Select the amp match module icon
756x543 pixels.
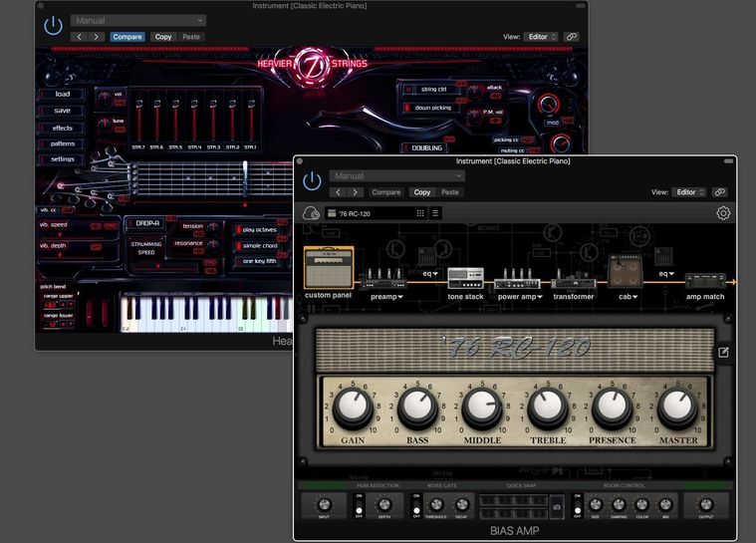[705, 281]
